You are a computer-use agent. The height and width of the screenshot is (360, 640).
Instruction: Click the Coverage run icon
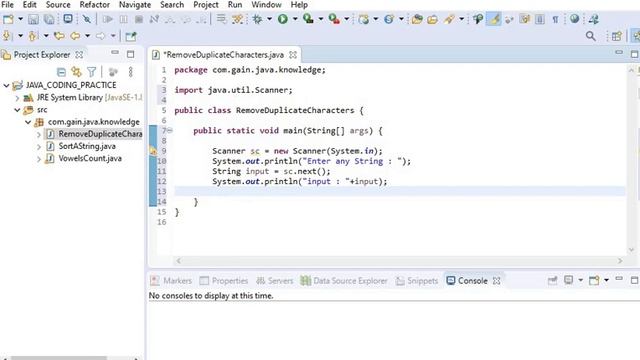(309, 19)
